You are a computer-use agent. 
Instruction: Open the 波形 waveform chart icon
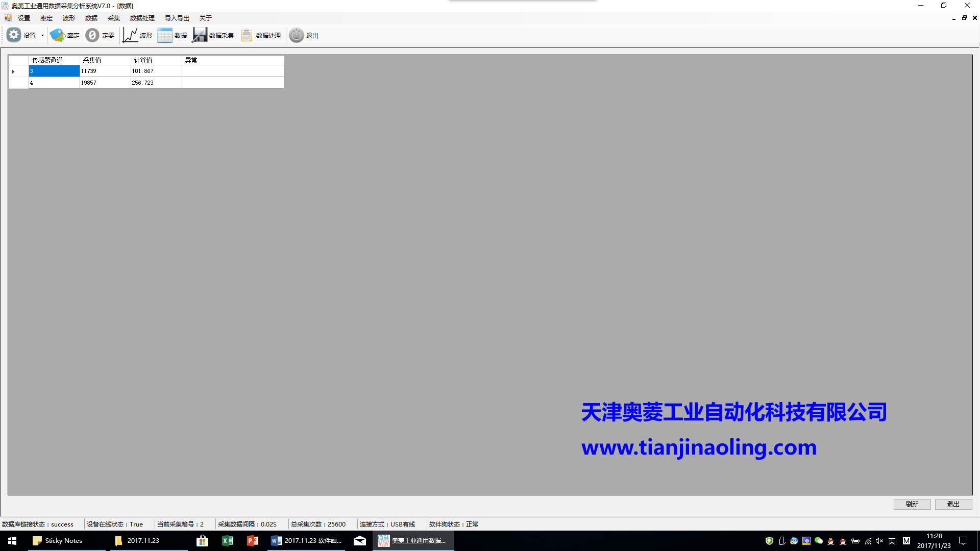coord(130,35)
